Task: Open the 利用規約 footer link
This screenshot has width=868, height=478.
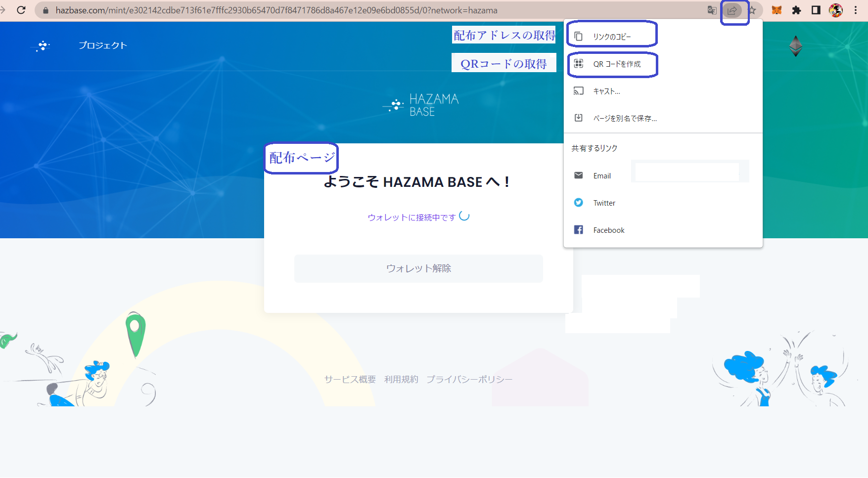Action: [401, 379]
